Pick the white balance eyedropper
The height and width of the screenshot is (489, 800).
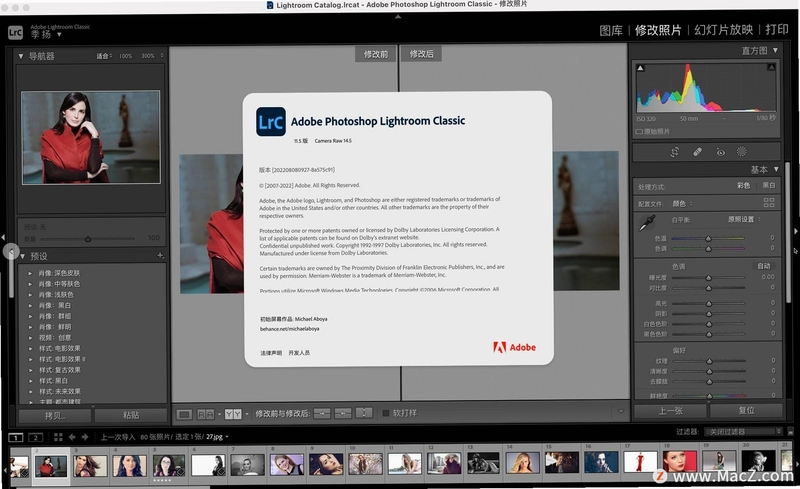click(647, 223)
